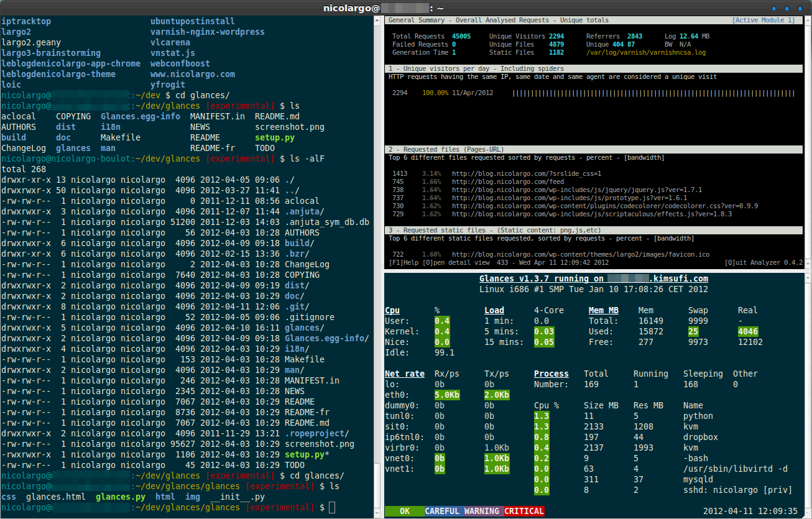This screenshot has height=519, width=812.
Task: Open the favicon.ico static file URL
Action: pos(580,254)
